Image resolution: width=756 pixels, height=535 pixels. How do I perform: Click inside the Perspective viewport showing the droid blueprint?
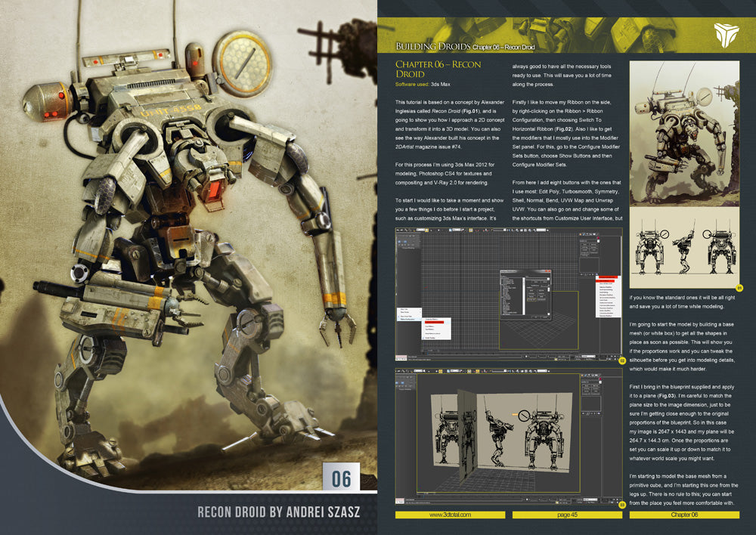[x=507, y=438]
